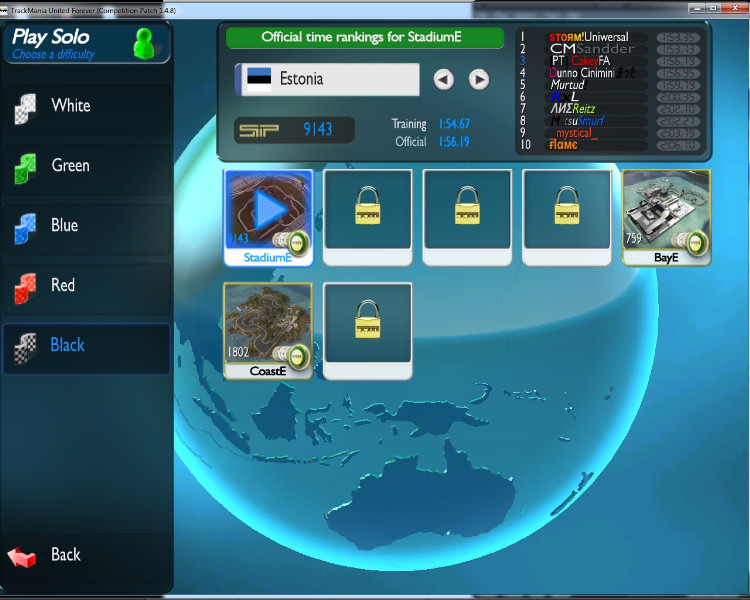
Task: Click the blue checkered flag icon
Action: click(x=25, y=228)
